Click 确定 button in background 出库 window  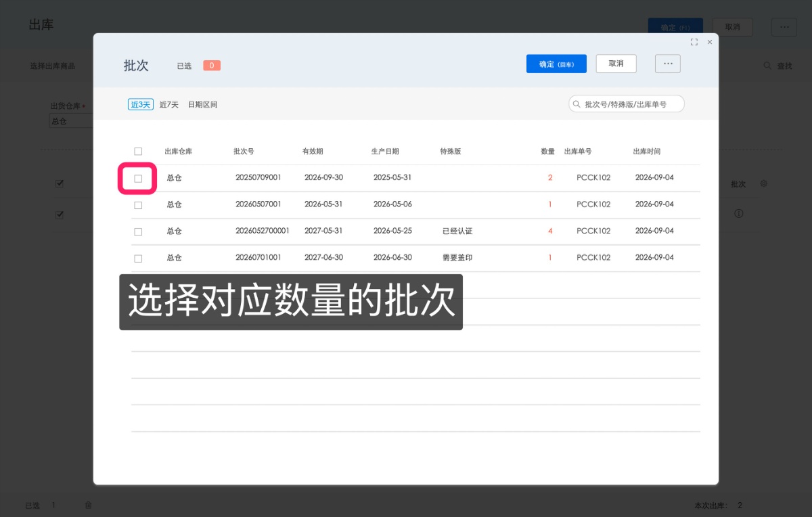tap(675, 27)
